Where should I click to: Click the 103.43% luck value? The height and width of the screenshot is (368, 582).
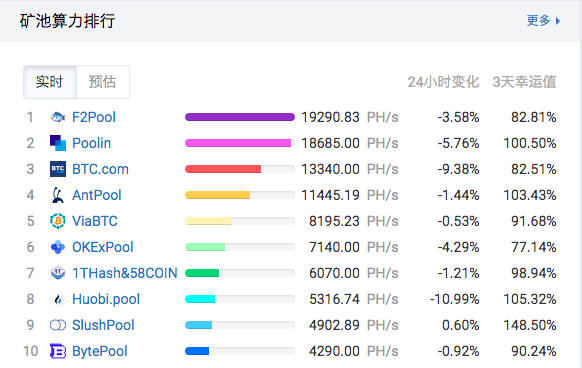(530, 195)
